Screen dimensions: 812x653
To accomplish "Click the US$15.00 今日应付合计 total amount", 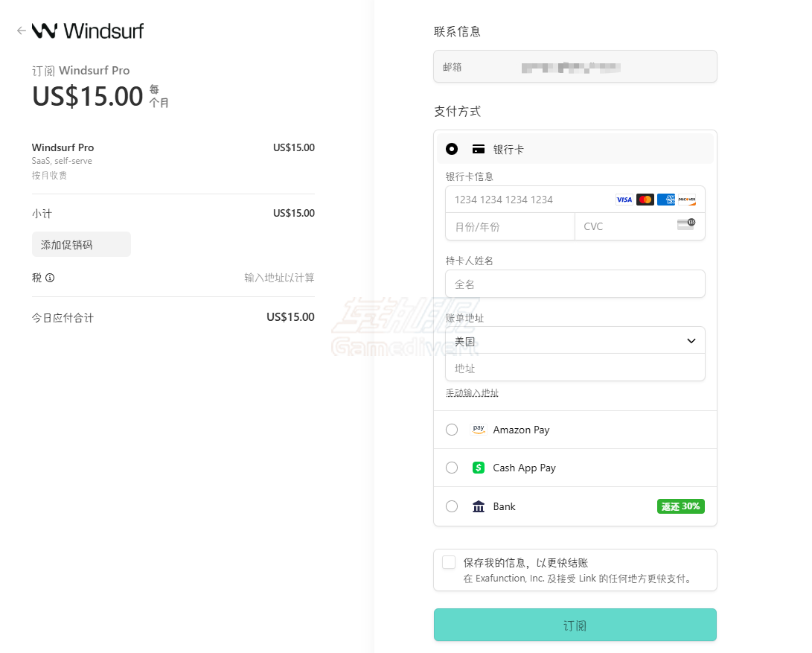I will pos(290,317).
